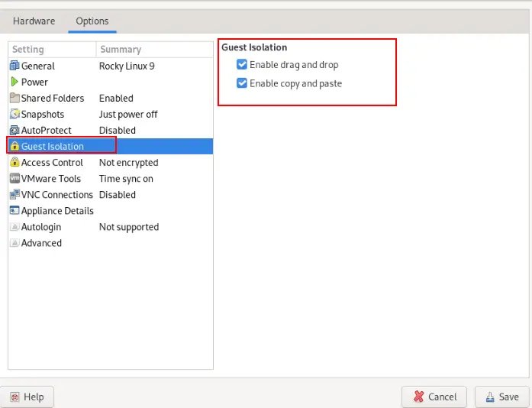Click the 'Enabled' Shared Folders summary

pyautogui.click(x=116, y=98)
